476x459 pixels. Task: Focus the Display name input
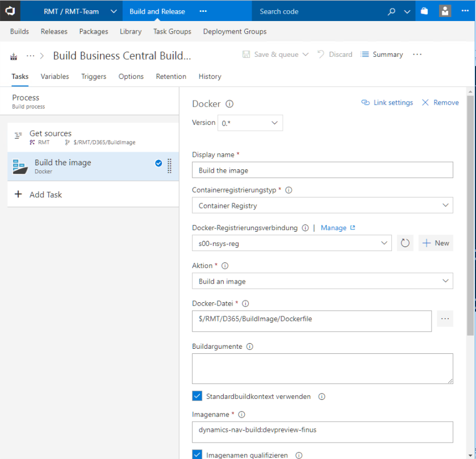click(x=323, y=170)
